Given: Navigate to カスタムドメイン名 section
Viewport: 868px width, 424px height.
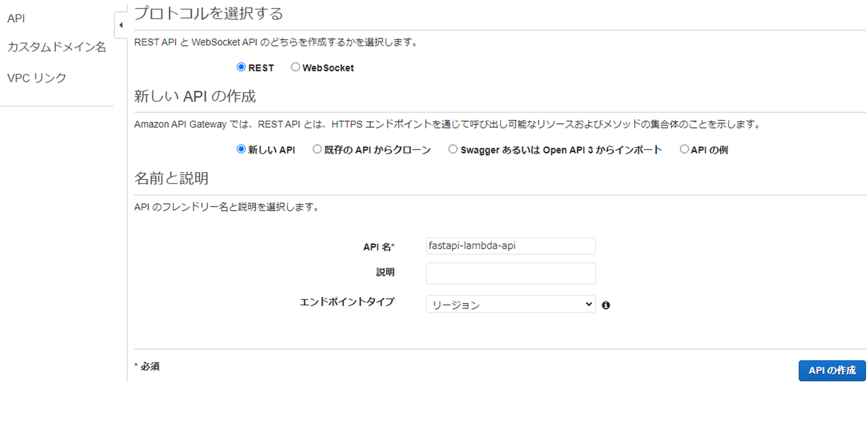Looking at the screenshot, I should click(x=57, y=48).
